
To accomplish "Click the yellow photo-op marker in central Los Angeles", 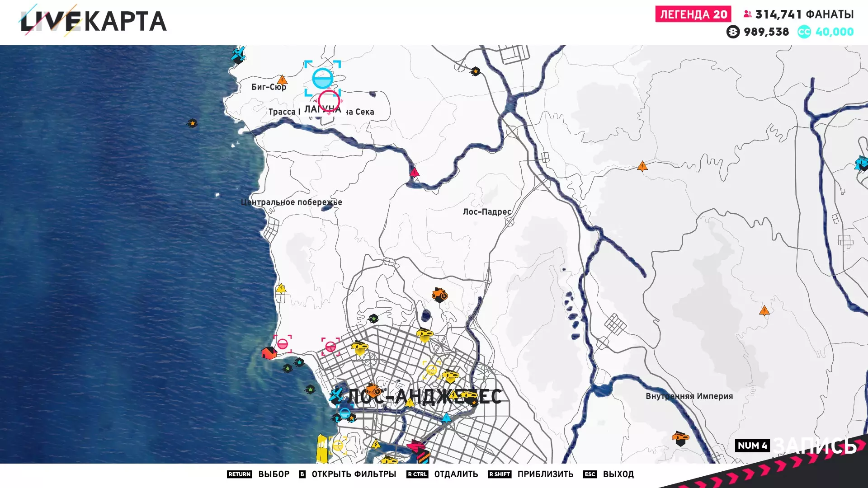I will click(431, 371).
